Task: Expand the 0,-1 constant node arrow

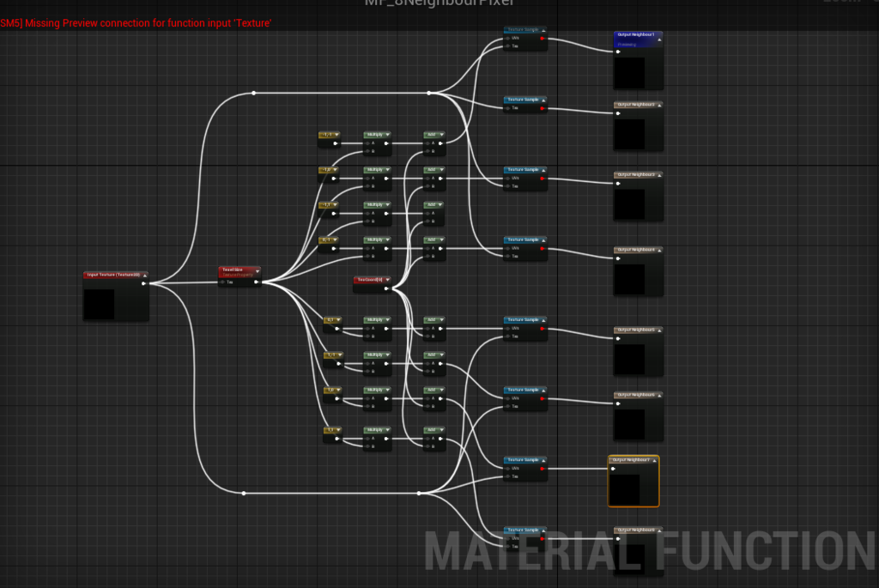Action: (336, 239)
